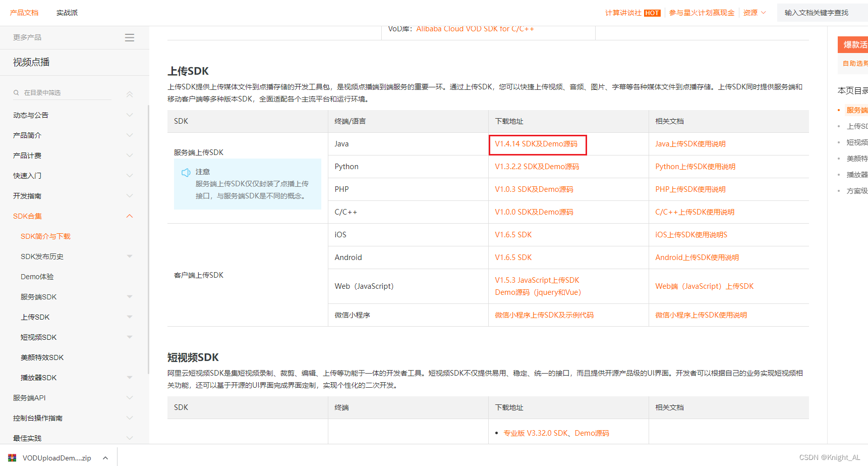Switch to the 实战派 tab
868x466 pixels.
click(67, 13)
